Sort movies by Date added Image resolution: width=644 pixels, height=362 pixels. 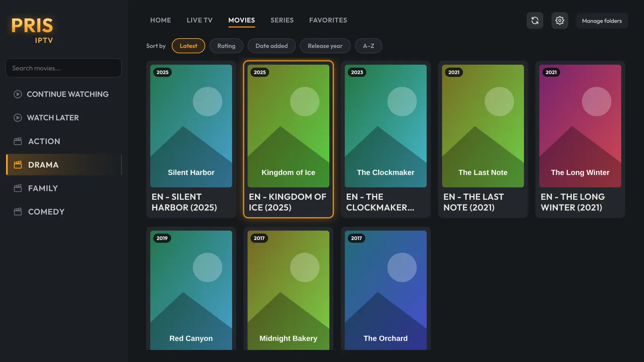point(272,46)
